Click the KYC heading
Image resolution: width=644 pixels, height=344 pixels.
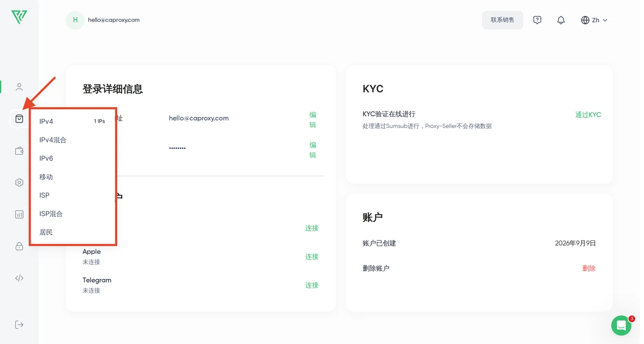pyautogui.click(x=373, y=89)
